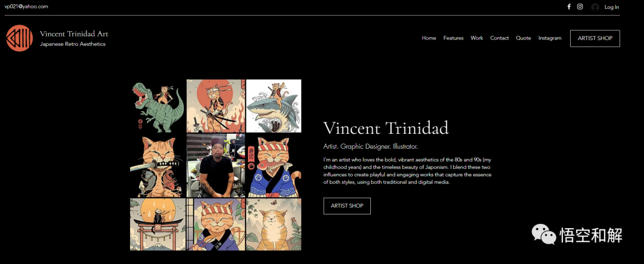Click the user avatar icon beside Log In
The width and height of the screenshot is (644, 264).
(595, 7)
